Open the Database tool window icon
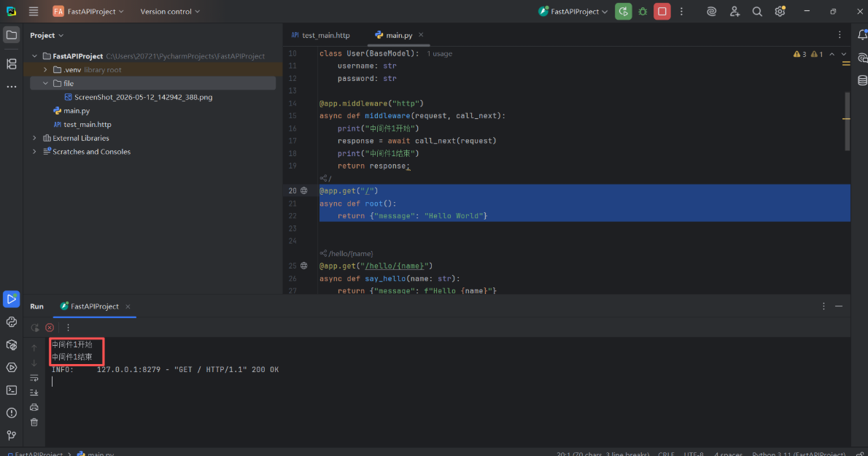This screenshot has height=456, width=868. click(862, 81)
